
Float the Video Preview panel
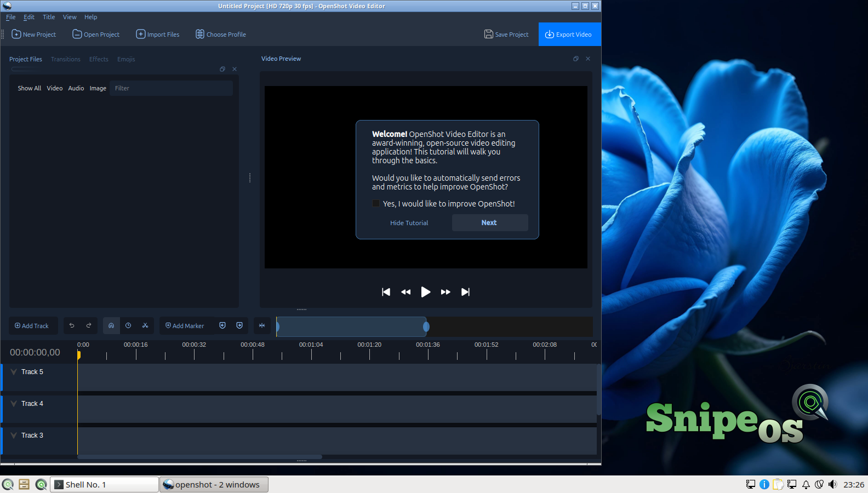coord(576,59)
